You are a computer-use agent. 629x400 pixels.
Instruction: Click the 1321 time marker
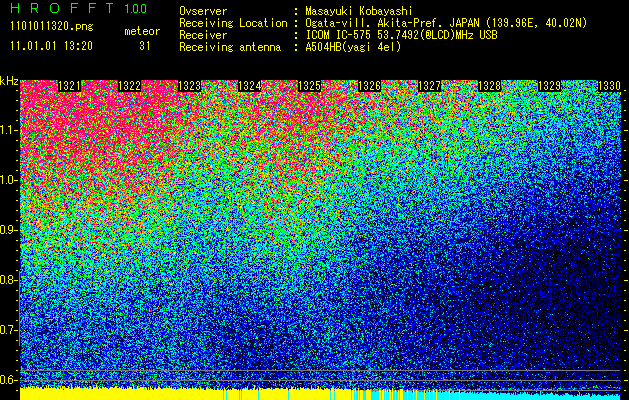pos(69,86)
